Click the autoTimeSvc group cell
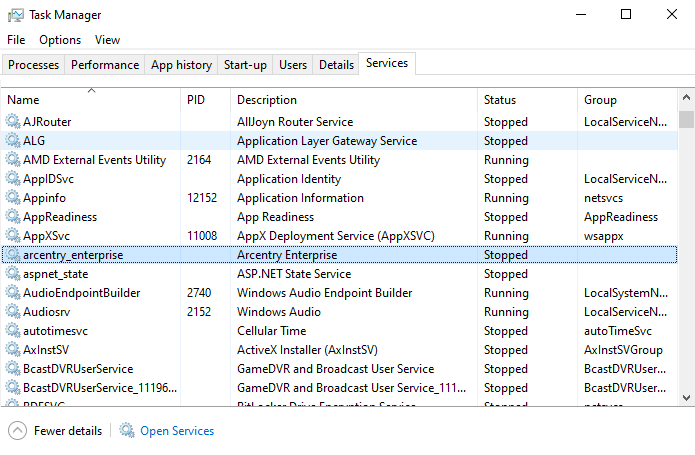The height and width of the screenshot is (455, 695). 618,331
